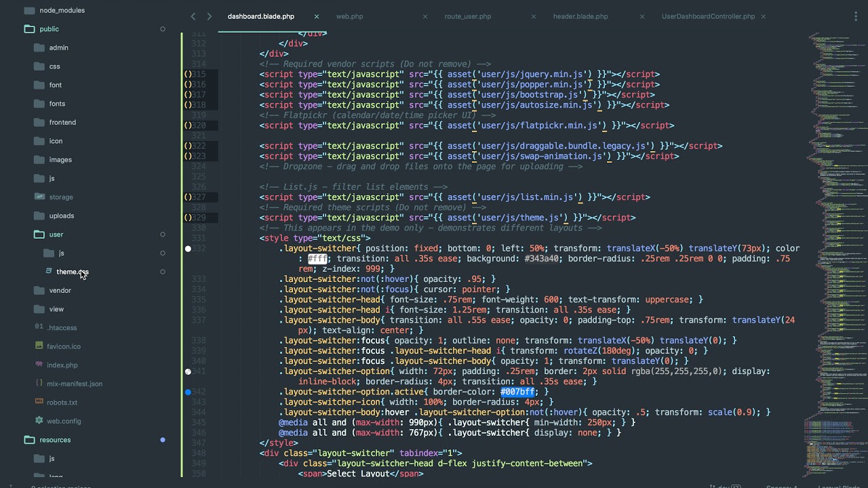868x488 pixels.
Task: Click the '.layout-switcher-option.active' selector text
Action: pos(351,392)
